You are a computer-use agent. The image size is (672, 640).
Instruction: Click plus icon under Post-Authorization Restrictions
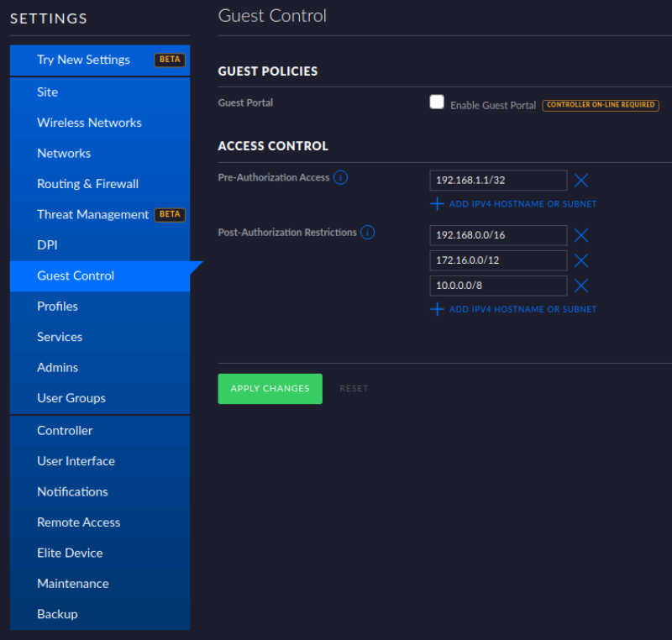point(437,309)
